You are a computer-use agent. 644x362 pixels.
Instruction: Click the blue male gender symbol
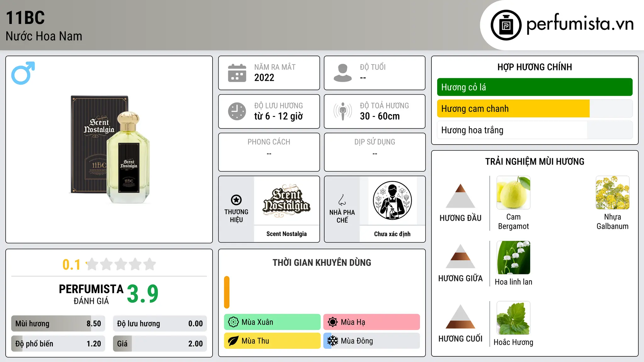pyautogui.click(x=23, y=73)
